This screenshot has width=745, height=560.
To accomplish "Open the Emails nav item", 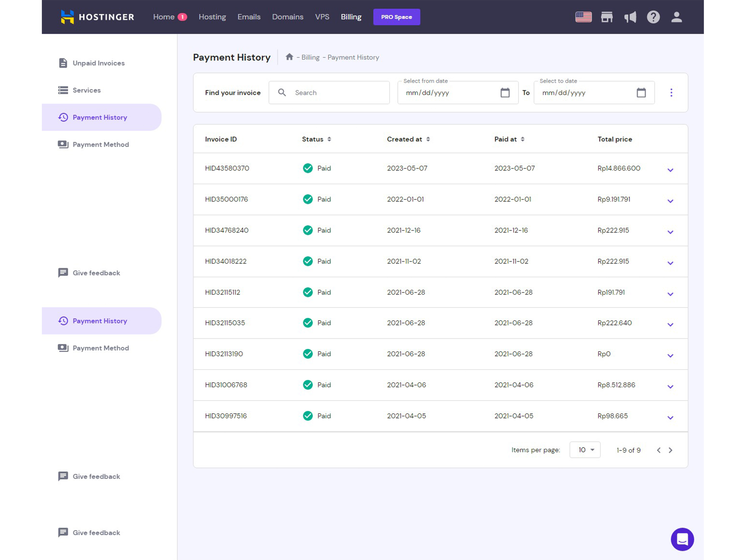I will [249, 17].
